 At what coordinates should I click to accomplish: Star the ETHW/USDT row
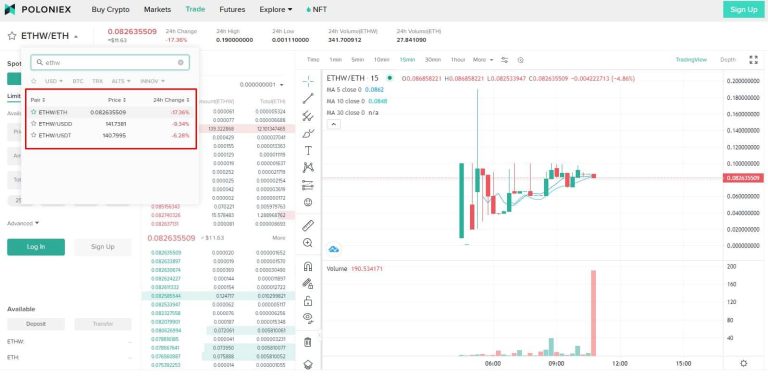[34, 135]
